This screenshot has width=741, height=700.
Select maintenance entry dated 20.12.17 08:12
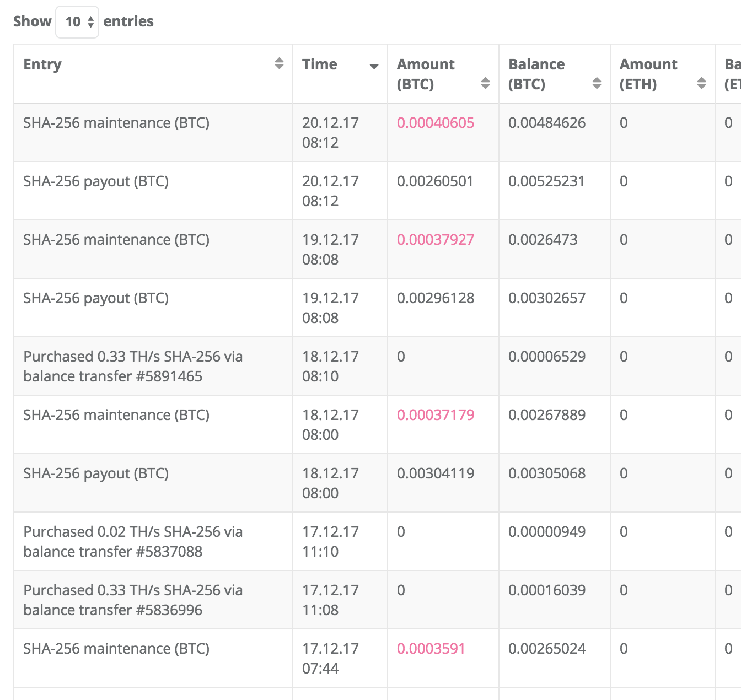pyautogui.click(x=116, y=123)
